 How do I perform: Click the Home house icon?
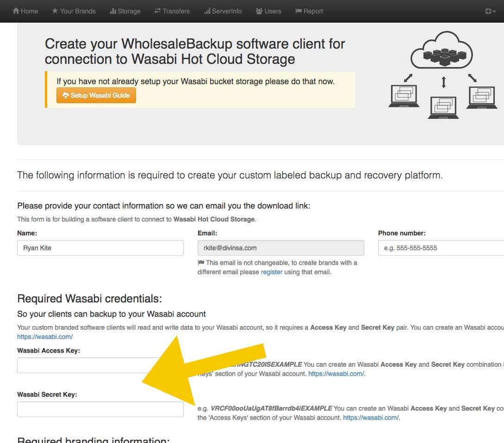[16, 11]
